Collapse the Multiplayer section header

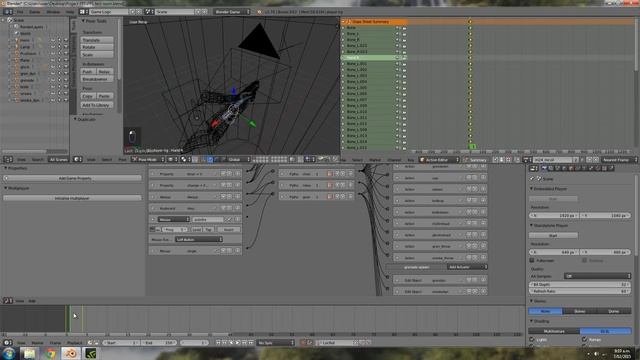click(x=16, y=188)
